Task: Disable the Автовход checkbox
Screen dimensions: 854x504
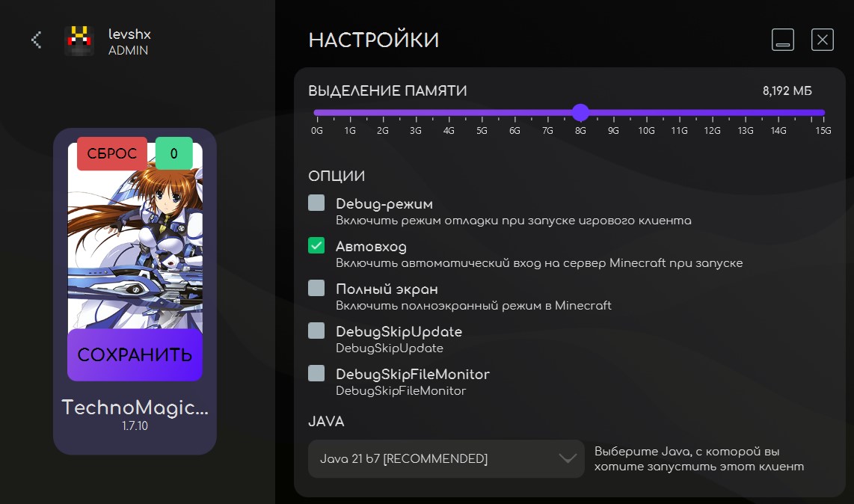Action: point(316,245)
